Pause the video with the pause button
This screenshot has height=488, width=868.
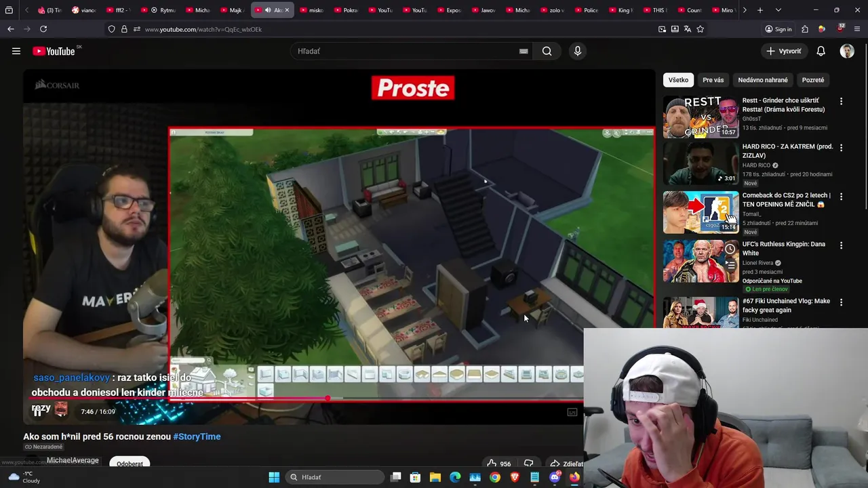(x=38, y=411)
